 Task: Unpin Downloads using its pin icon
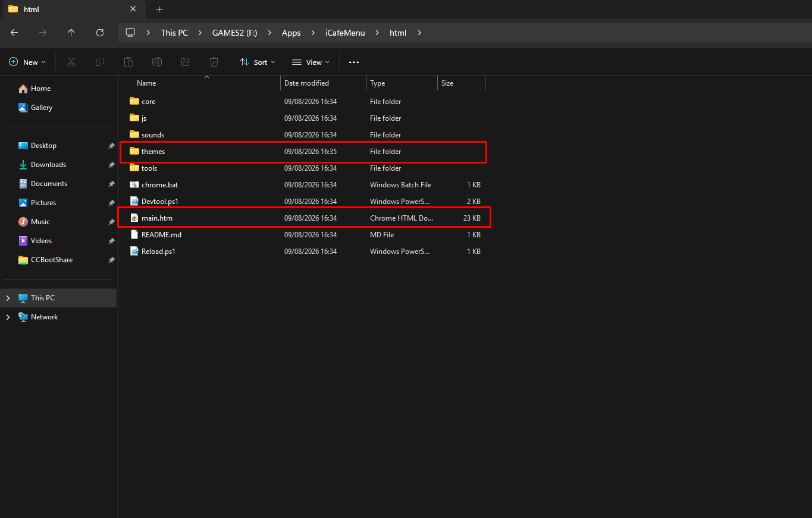coord(111,165)
